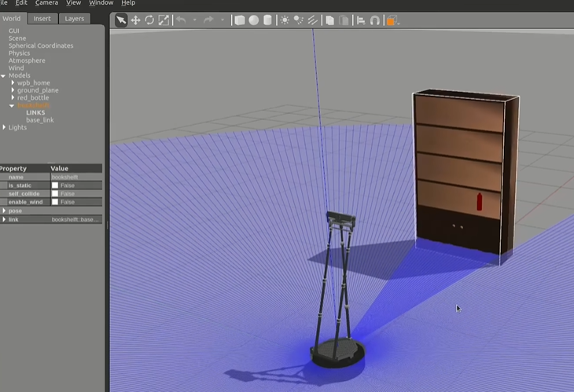
Task: Select Physics in the world tree
Action: [19, 53]
